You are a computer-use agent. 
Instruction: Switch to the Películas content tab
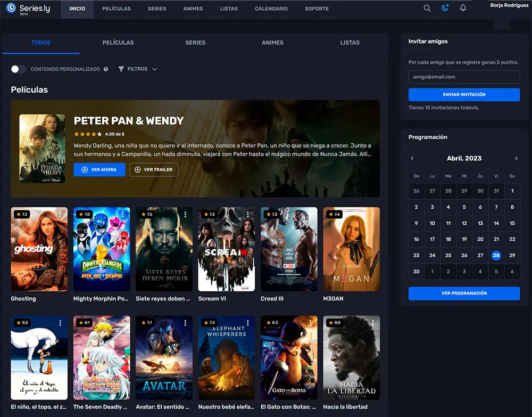(118, 43)
